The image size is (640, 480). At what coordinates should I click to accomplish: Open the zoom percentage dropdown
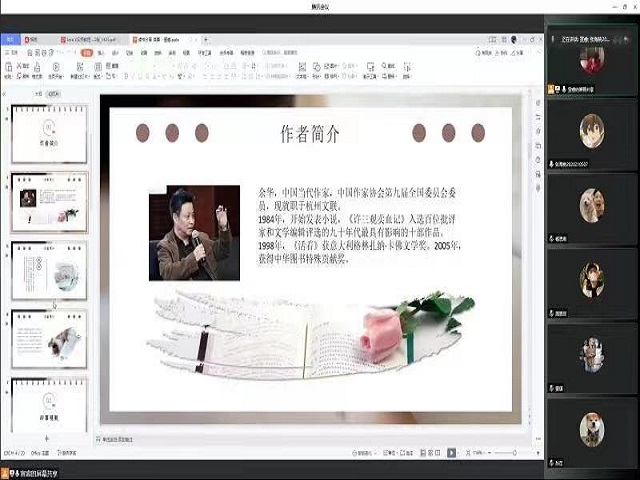[478, 453]
